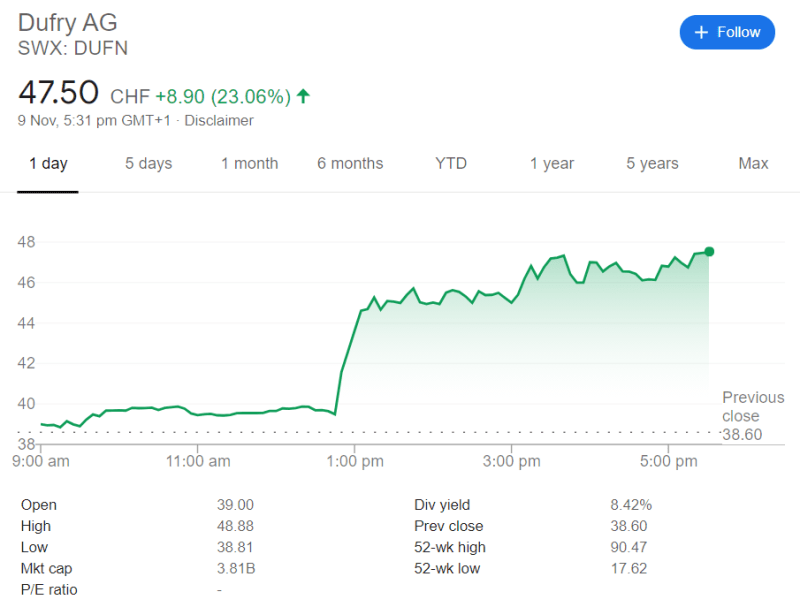Click the 11:00 am axis label

pos(198,461)
